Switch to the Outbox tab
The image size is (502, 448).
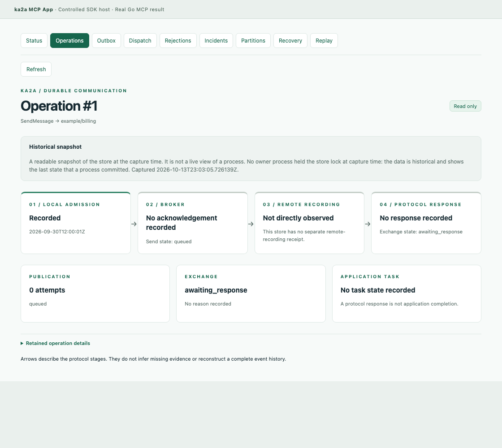tap(106, 41)
